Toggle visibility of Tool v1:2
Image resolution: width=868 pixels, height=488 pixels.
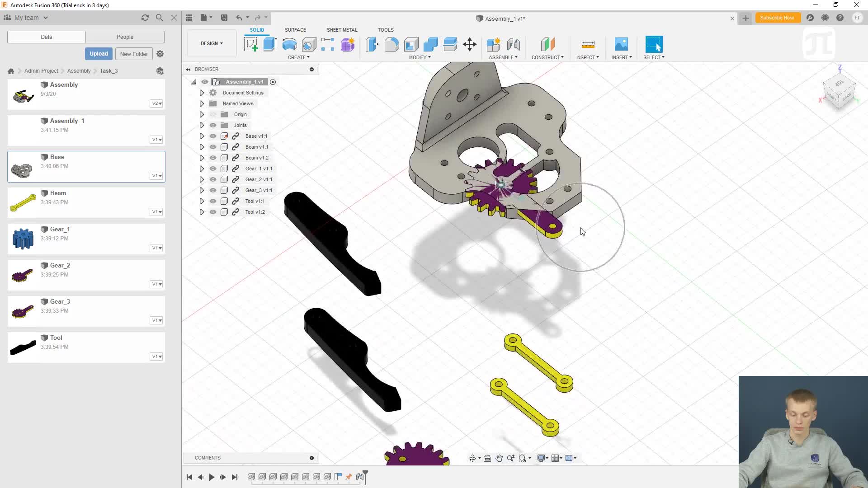(x=213, y=212)
